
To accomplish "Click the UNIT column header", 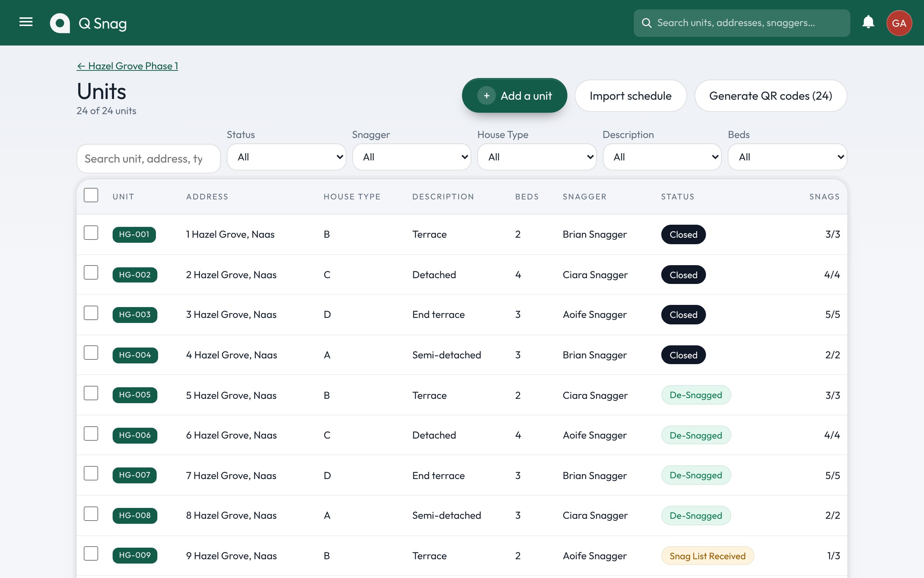I will click(x=123, y=197).
